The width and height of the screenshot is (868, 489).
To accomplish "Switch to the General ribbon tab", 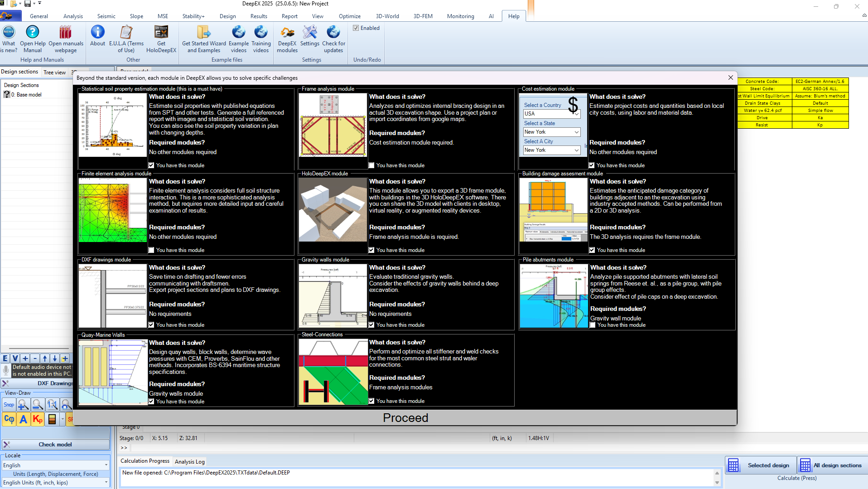I will pyautogui.click(x=39, y=16).
